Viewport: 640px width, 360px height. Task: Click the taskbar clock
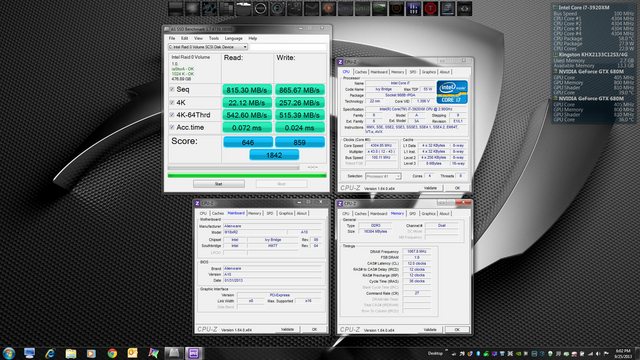point(622,353)
